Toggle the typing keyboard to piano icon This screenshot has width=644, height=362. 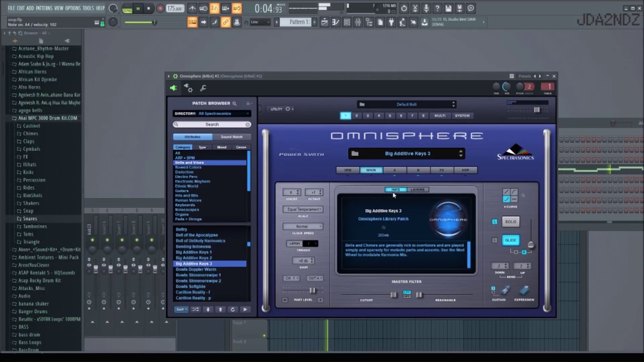tap(192, 22)
